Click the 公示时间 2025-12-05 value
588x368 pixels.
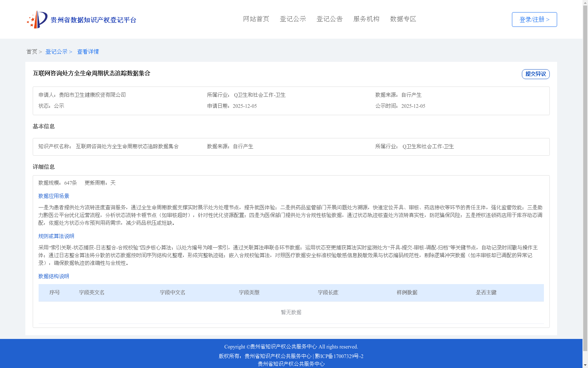click(x=413, y=106)
